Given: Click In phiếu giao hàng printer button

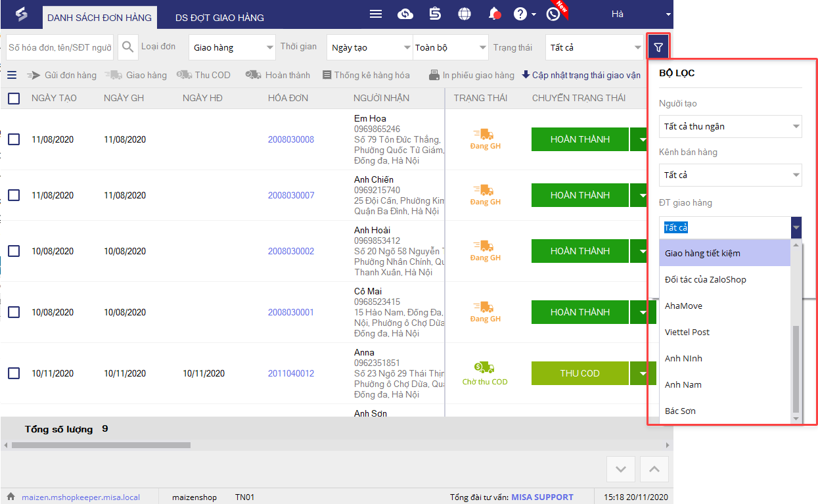Looking at the screenshot, I should 471,75.
